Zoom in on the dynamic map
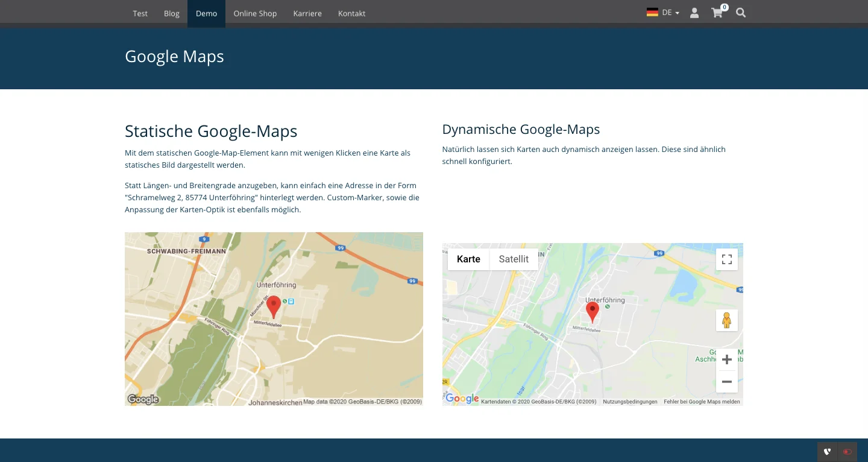This screenshot has height=462, width=868. pyautogui.click(x=727, y=359)
